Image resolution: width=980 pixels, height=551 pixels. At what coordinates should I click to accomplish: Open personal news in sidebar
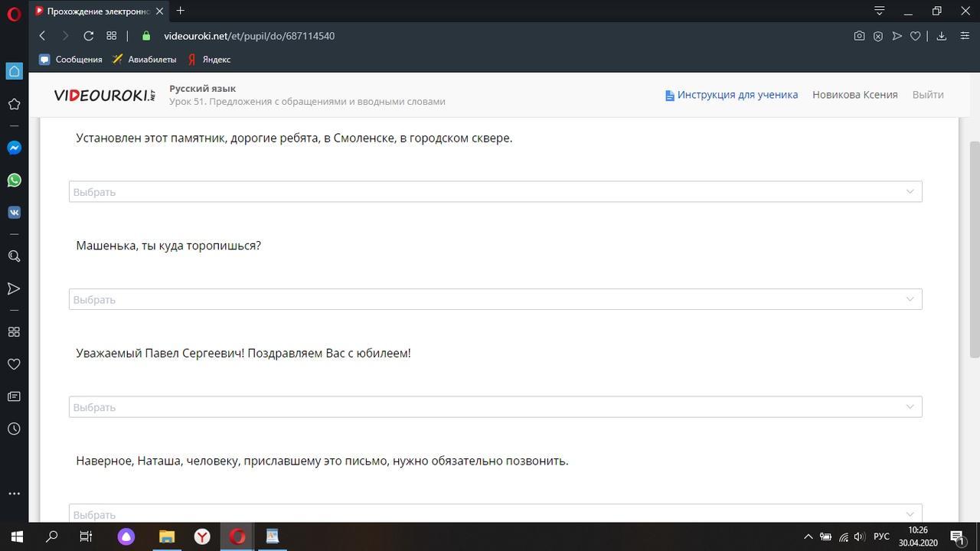(x=14, y=396)
